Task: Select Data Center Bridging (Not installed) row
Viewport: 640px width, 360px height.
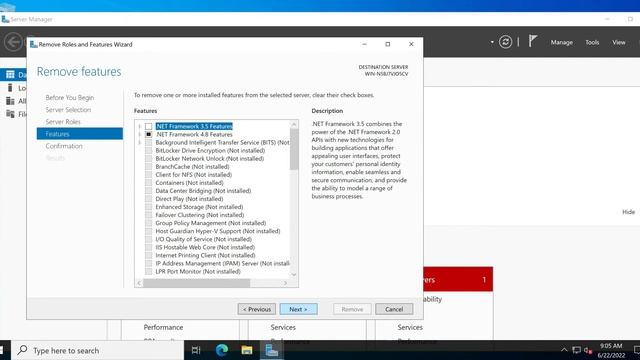Action: click(x=203, y=191)
